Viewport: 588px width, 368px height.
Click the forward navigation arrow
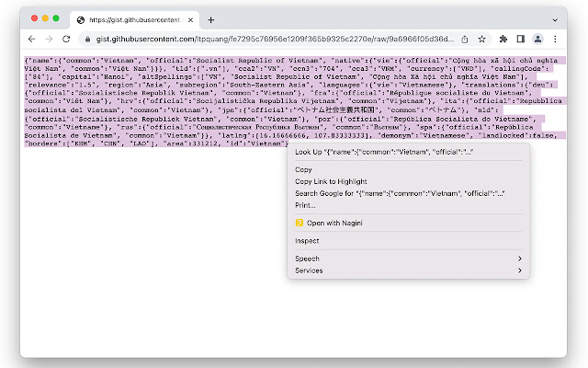(x=50, y=40)
